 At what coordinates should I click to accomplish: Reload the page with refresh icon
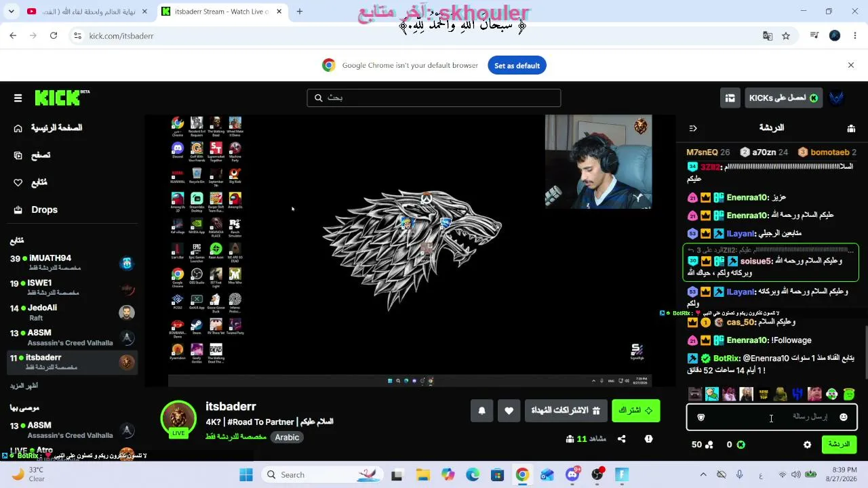click(54, 36)
